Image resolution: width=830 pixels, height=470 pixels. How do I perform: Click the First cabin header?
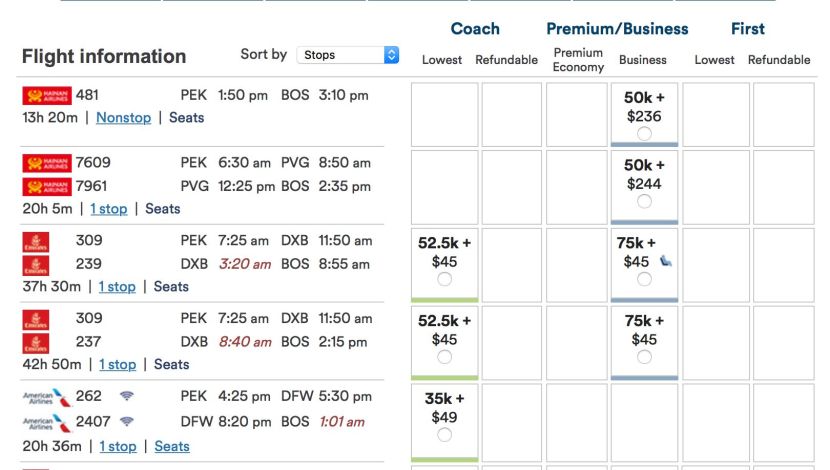pos(747,28)
